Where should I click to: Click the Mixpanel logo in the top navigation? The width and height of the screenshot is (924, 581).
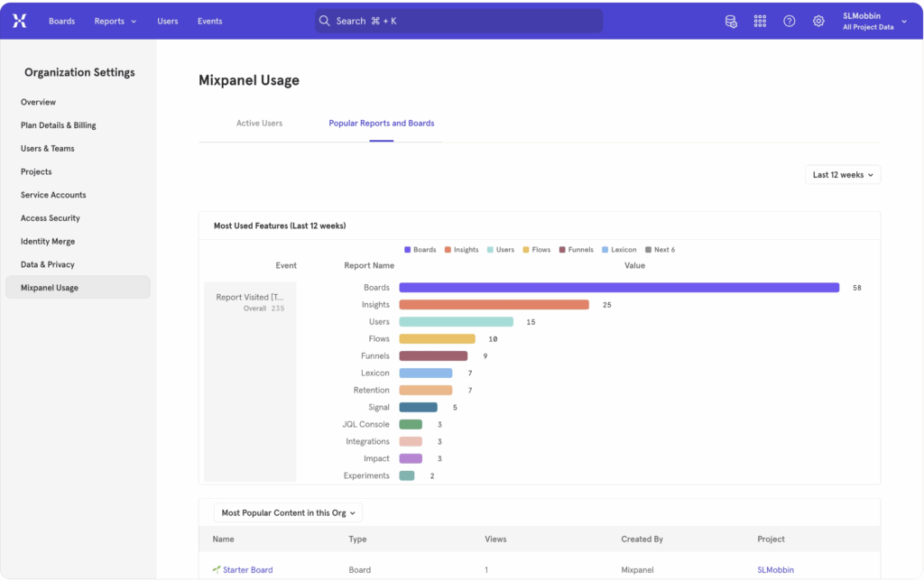pyautogui.click(x=19, y=20)
